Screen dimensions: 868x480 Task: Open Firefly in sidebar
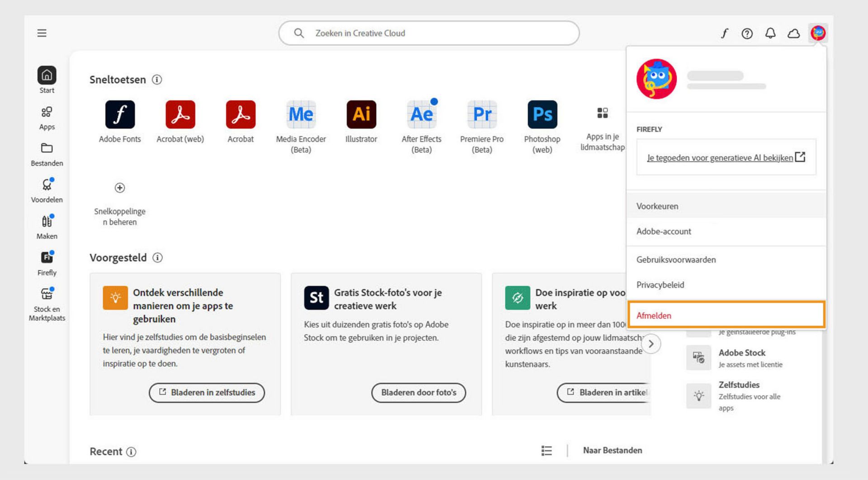click(47, 264)
